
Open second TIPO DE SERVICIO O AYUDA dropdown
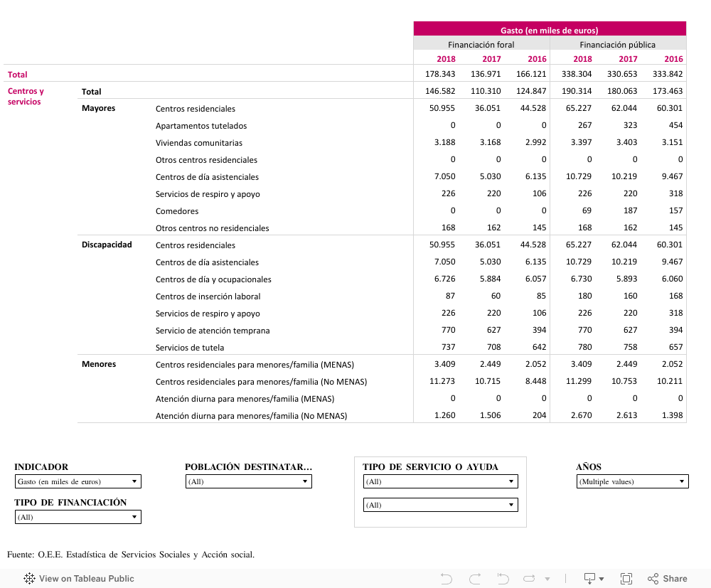tap(440, 505)
